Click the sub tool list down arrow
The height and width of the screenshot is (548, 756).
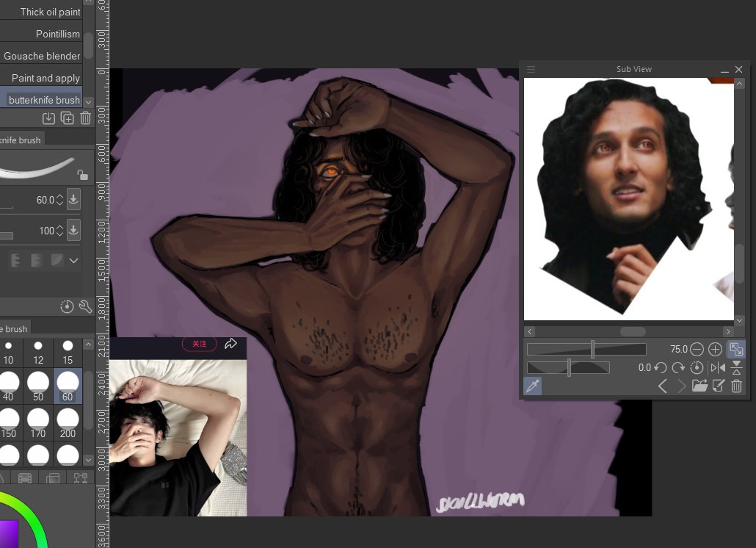pyautogui.click(x=88, y=102)
